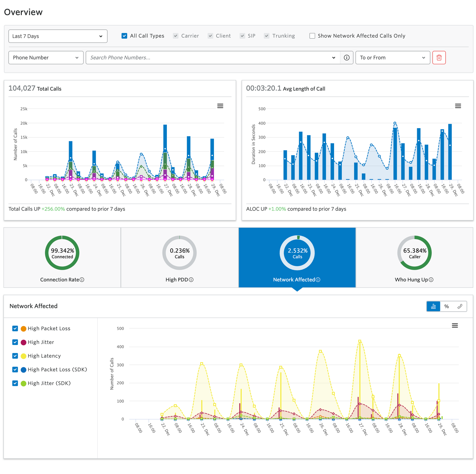
Task: Disable the High Jitter (SDK) series
Action: 15,383
